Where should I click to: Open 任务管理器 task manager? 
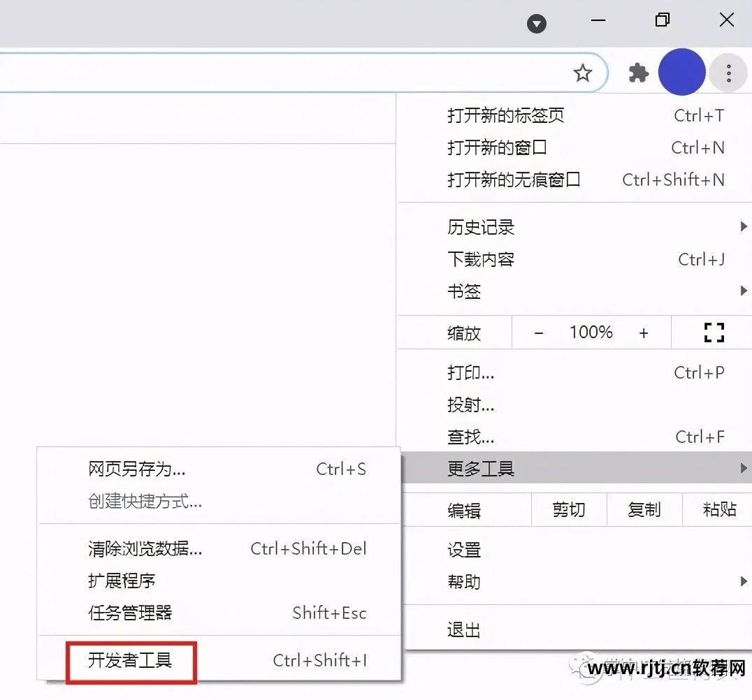(219, 613)
